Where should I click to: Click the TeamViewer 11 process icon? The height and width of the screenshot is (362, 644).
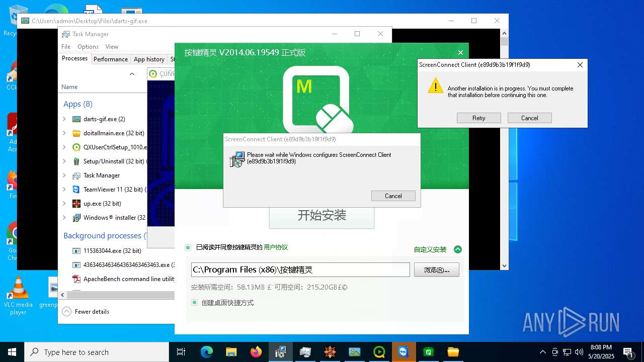coord(76,190)
